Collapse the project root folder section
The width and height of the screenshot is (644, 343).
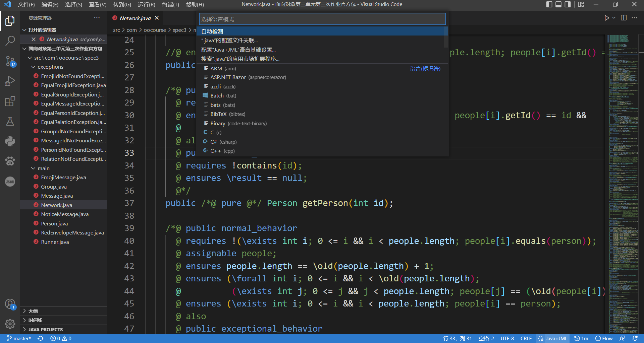point(64,49)
